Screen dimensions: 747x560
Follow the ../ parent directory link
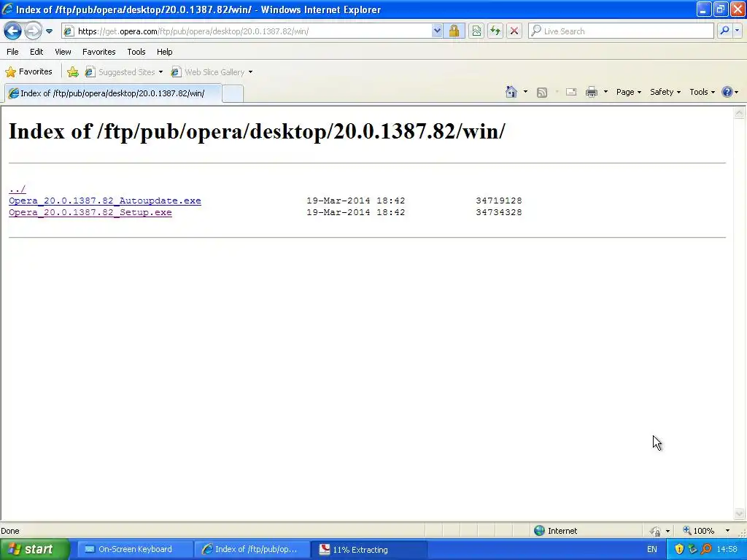tap(18, 189)
